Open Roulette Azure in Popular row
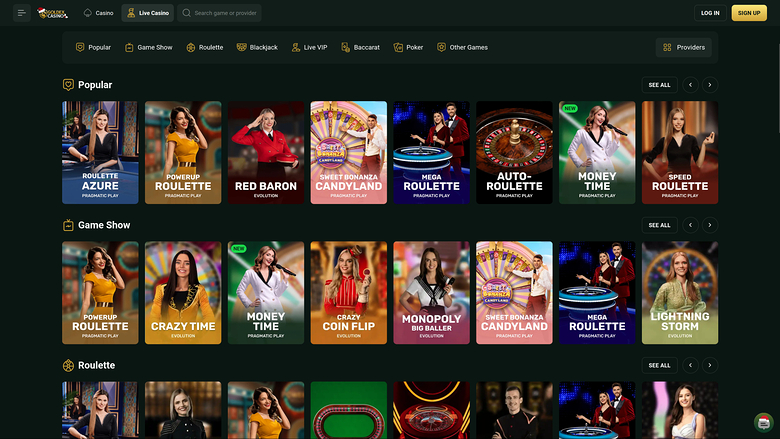This screenshot has height=439, width=780. (100, 153)
